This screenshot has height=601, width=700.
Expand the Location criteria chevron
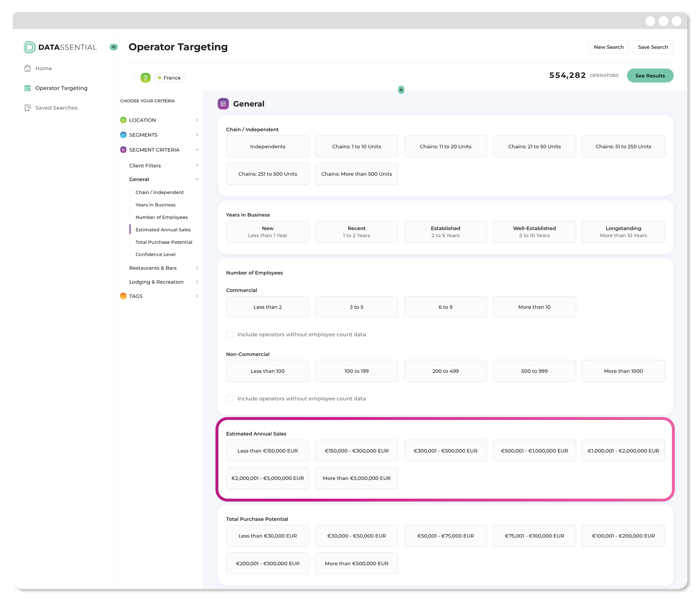click(197, 120)
